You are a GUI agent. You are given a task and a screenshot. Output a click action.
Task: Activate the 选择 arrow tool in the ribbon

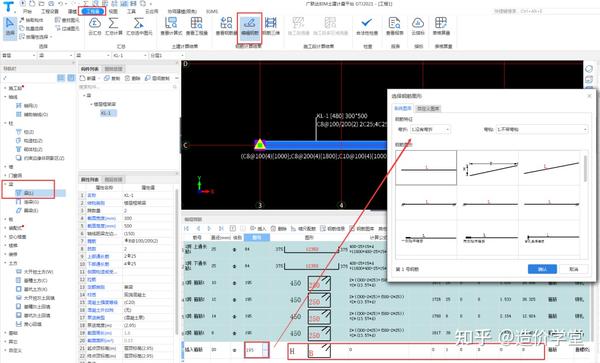(x=10, y=26)
